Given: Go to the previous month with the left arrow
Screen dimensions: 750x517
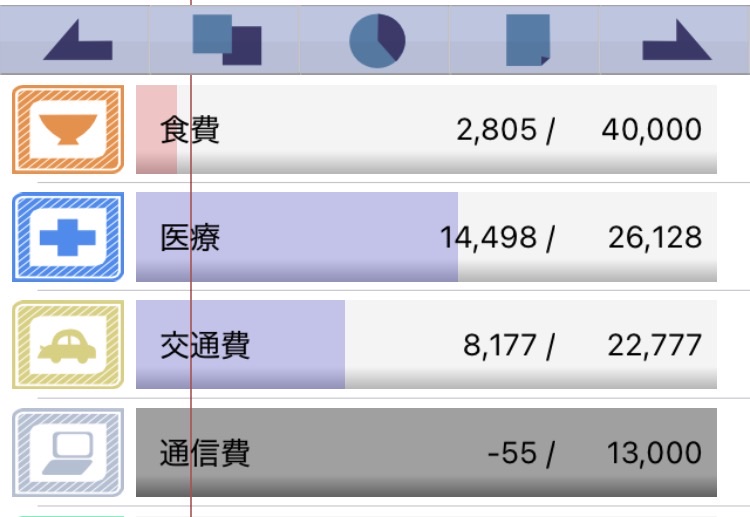Looking at the screenshot, I should pos(75,40).
